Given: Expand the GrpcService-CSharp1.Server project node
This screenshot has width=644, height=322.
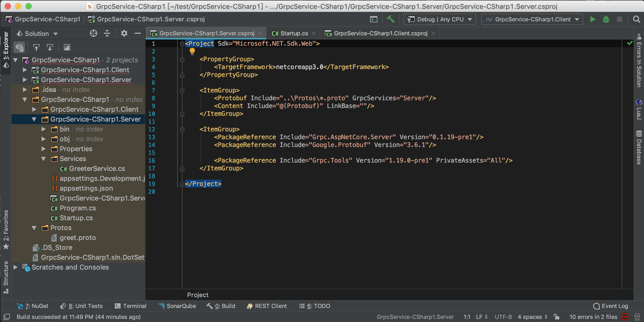Looking at the screenshot, I should click(25, 80).
